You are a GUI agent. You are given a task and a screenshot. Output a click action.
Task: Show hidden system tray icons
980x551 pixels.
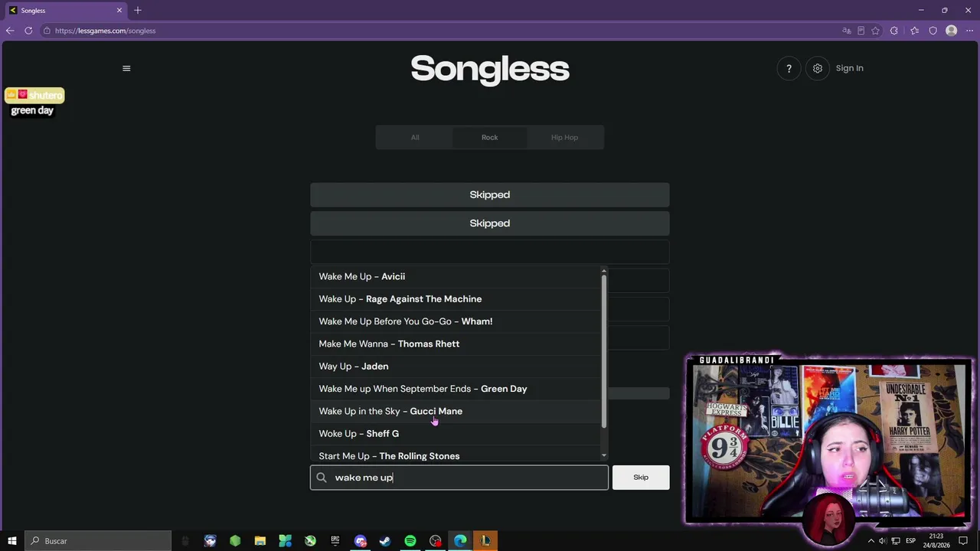871,541
